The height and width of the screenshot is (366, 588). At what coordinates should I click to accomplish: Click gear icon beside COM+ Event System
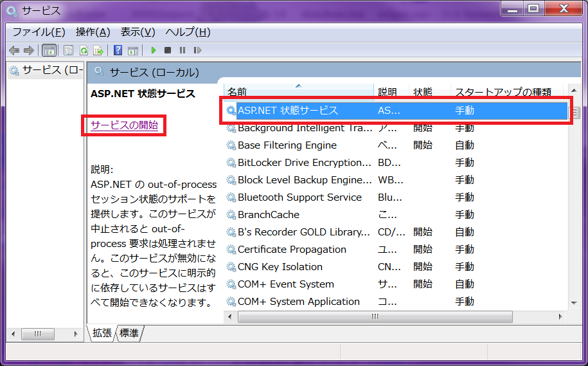click(x=231, y=284)
